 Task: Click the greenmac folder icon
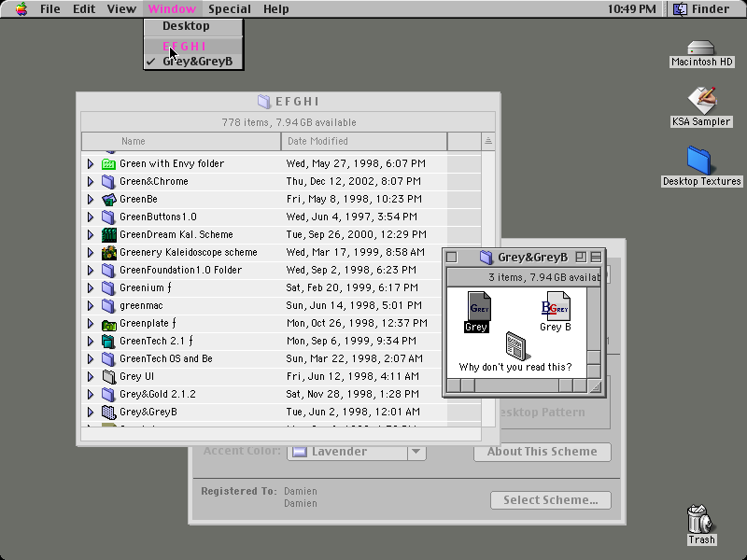[x=108, y=306]
